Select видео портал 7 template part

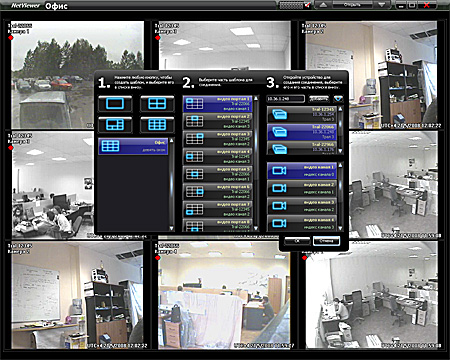pos(218,209)
